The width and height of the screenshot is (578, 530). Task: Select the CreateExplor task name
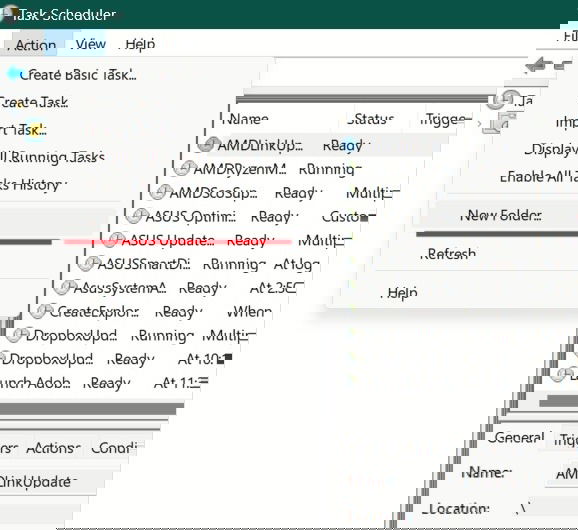(94, 312)
